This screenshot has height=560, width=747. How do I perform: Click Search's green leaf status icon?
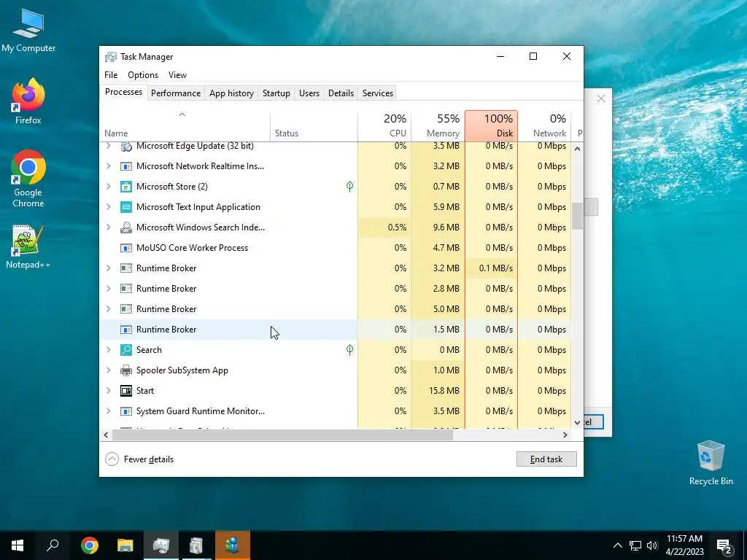349,350
